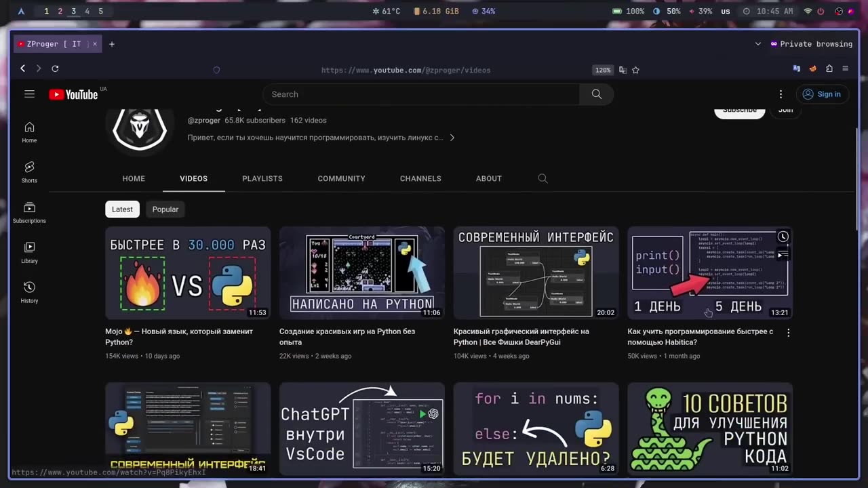This screenshot has width=868, height=488.
Task: Open '10 советов' Python code thumbnail
Action: click(x=710, y=428)
